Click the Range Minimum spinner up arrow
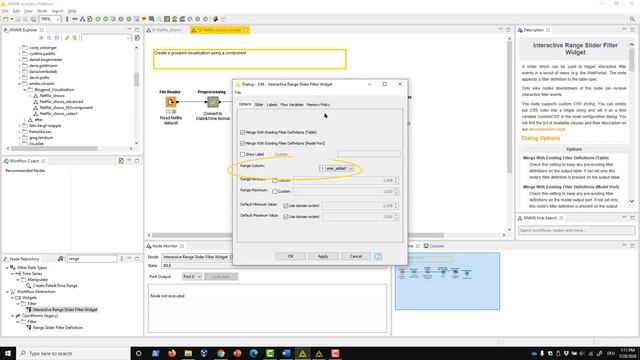This screenshot has height=360, width=640. click(x=396, y=178)
